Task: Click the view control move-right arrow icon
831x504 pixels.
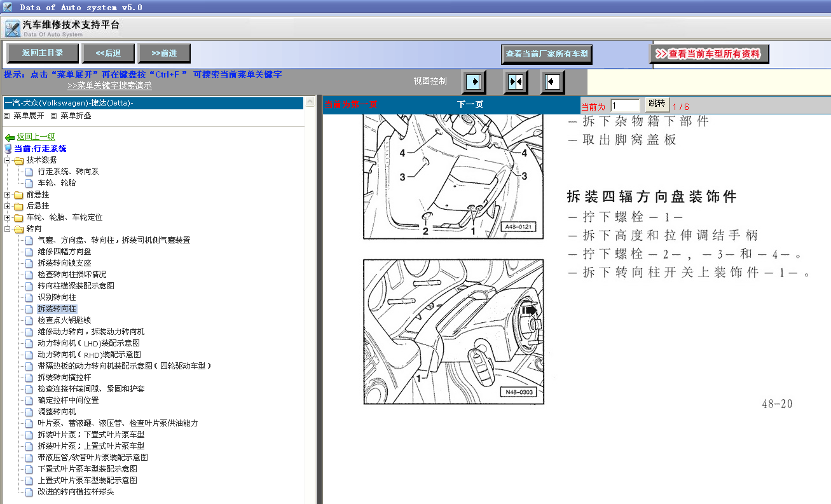Action: click(x=472, y=81)
